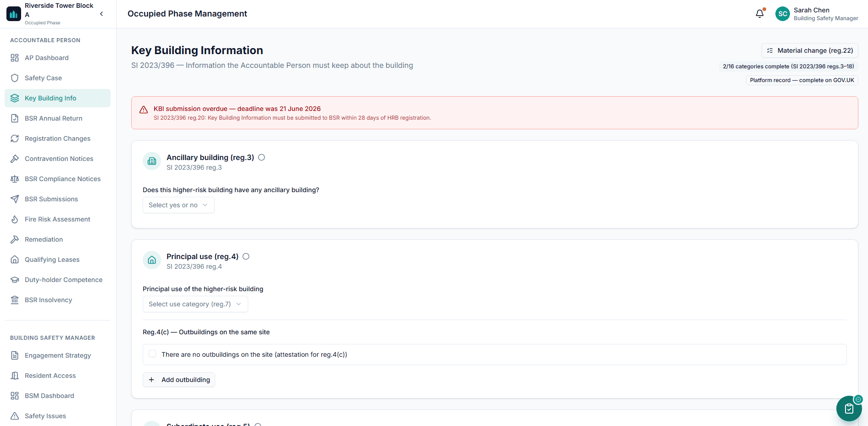The height and width of the screenshot is (426, 868).
Task: Click the KBI submission overdue alert heading
Action: [237, 109]
